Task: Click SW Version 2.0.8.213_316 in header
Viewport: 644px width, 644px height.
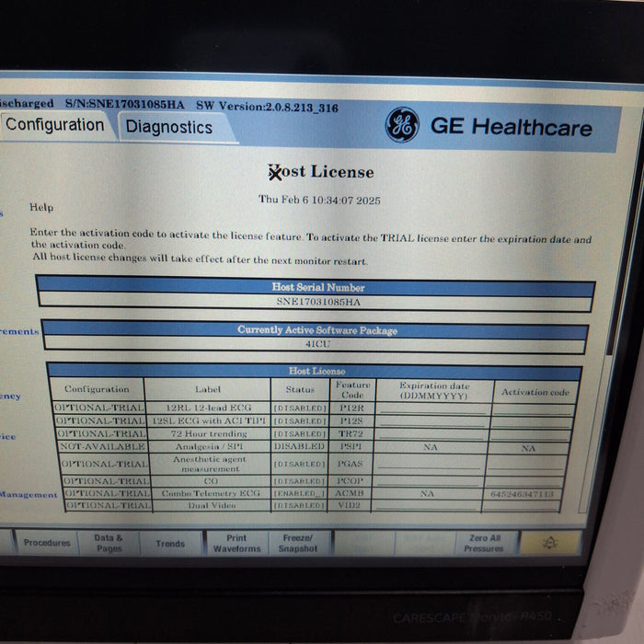Action: pyautogui.click(x=267, y=107)
